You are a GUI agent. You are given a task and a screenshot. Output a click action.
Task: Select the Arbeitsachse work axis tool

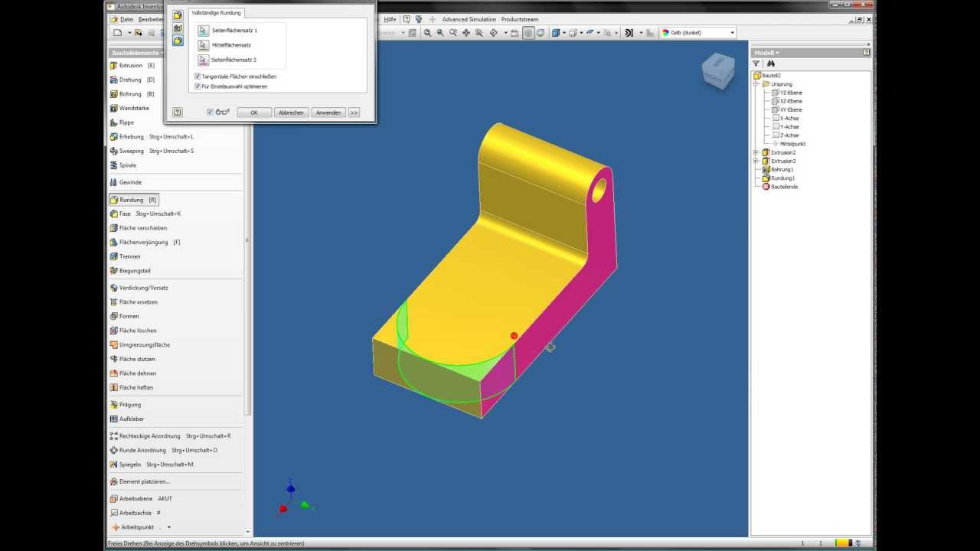click(136, 513)
